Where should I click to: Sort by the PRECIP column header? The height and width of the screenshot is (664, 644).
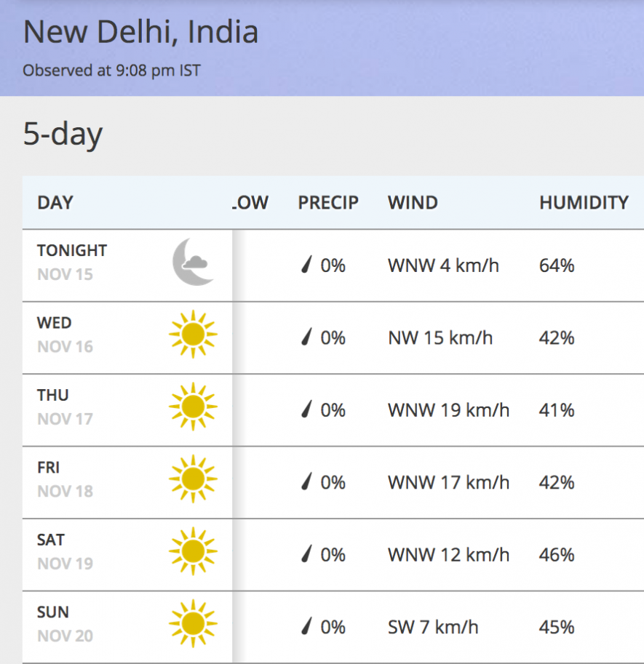(x=328, y=202)
